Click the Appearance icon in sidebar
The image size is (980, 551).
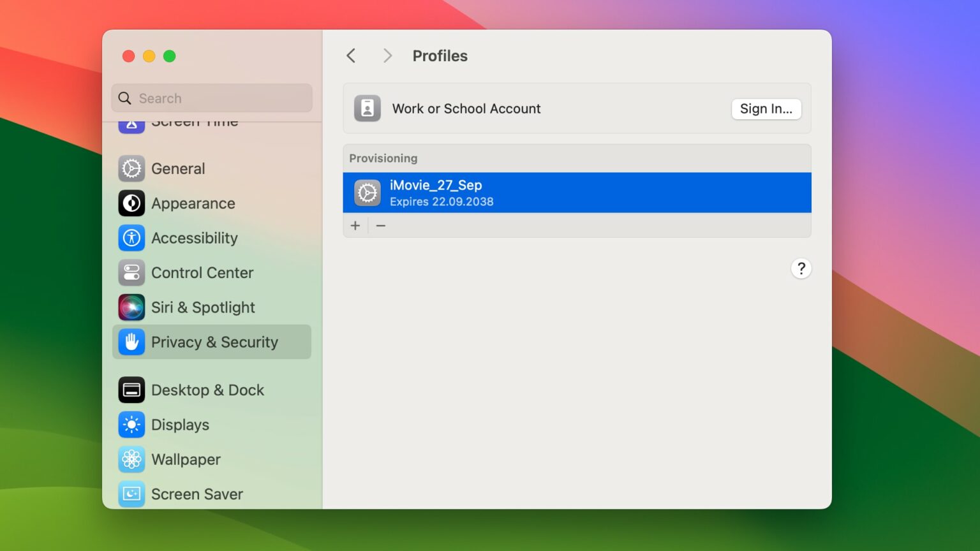click(x=131, y=203)
